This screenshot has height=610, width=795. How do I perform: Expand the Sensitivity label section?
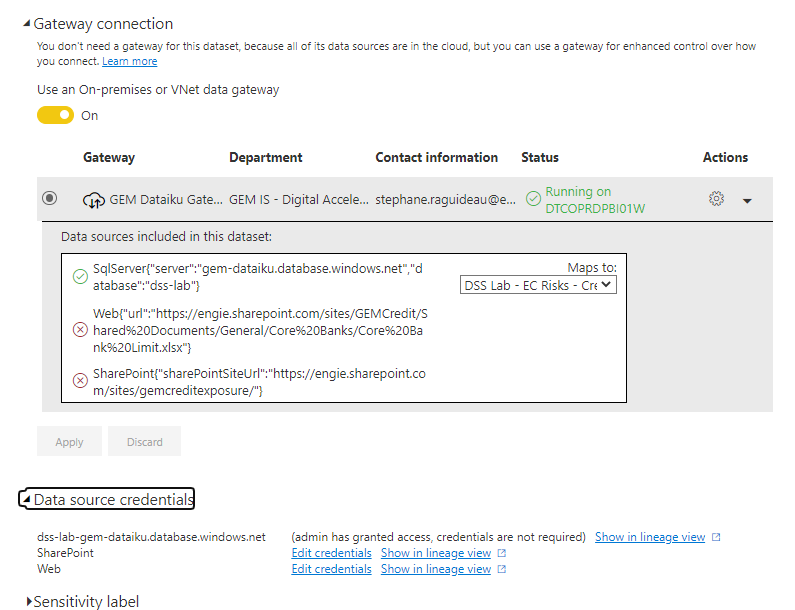tap(29, 602)
